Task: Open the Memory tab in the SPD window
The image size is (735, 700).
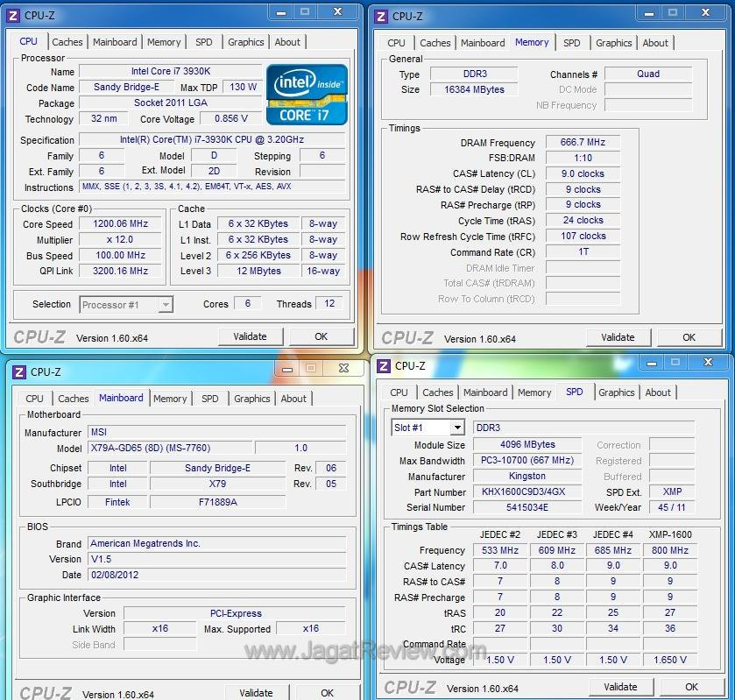Action: 534,392
